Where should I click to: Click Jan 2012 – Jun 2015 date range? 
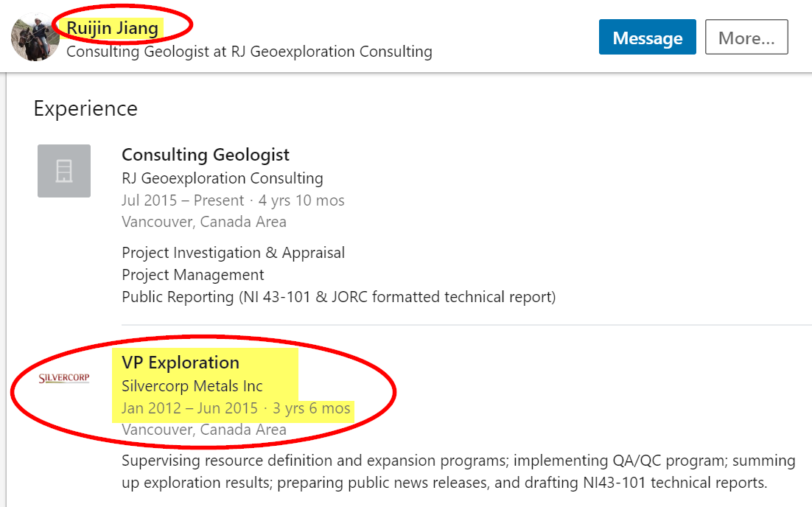click(189, 408)
